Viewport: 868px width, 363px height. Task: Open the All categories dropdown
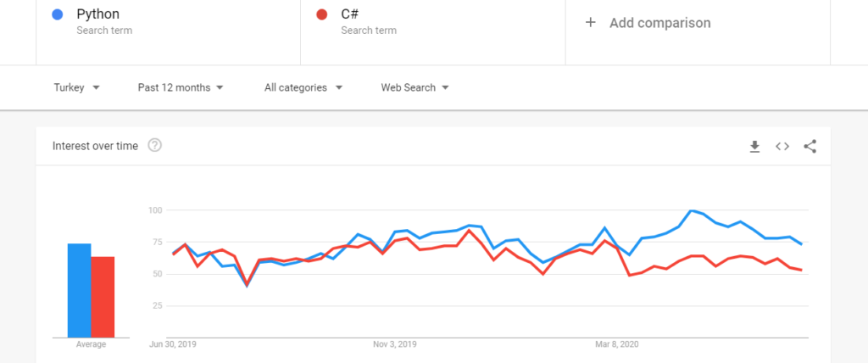pyautogui.click(x=303, y=87)
